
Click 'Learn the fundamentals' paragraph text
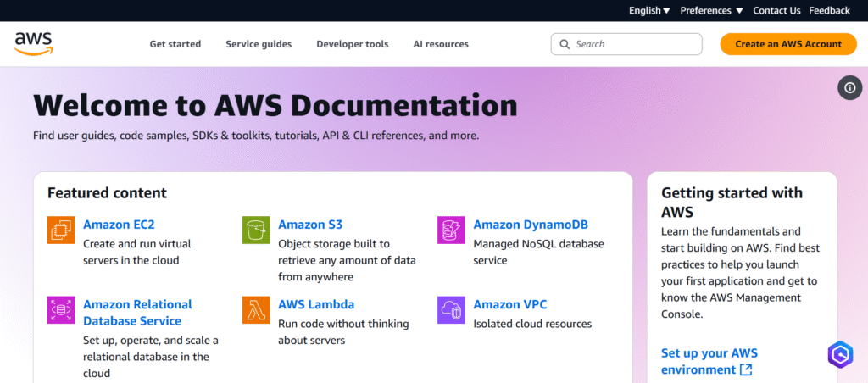coord(740,273)
